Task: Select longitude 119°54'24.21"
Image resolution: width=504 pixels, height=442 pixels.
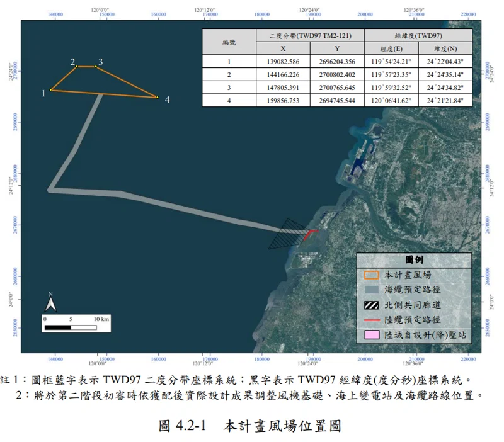Action: pos(391,61)
